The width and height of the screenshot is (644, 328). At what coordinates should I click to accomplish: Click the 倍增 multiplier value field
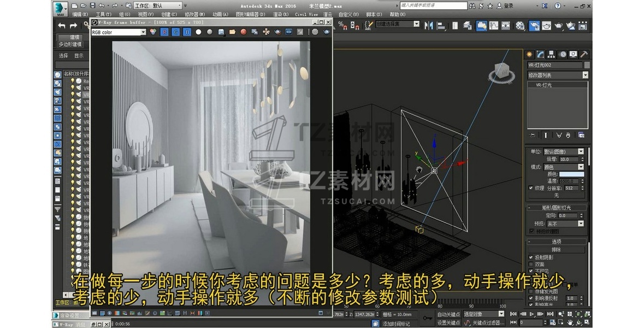pyautogui.click(x=569, y=159)
